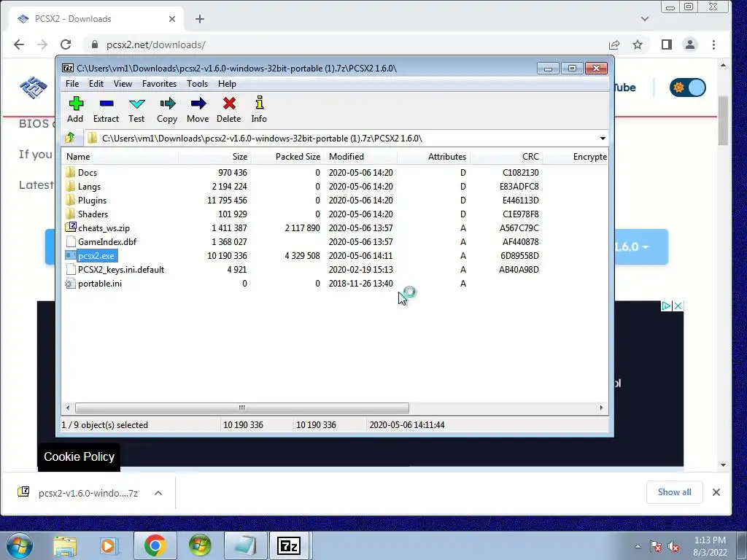Click the PCSX2 - Downloads tab
Image resolution: width=747 pixels, height=560 pixels.
click(x=96, y=19)
